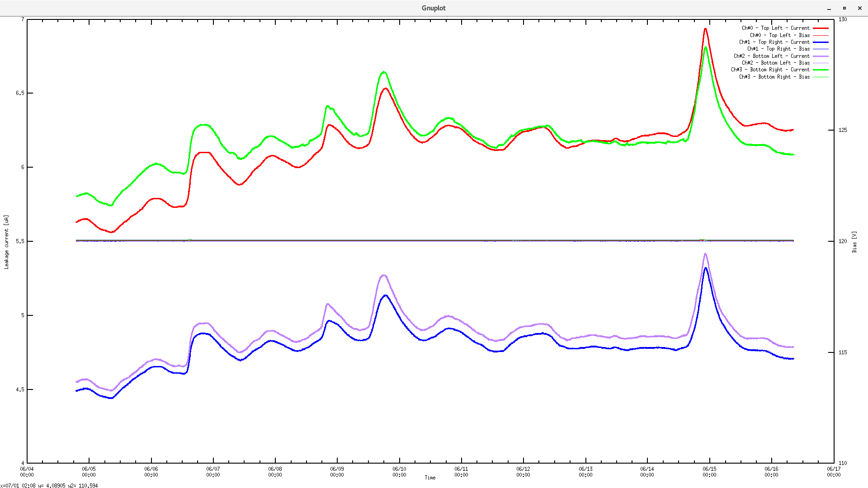868x488 pixels.
Task: Click the 06/10 00:00 x-axis tick label
Action: 399,472
